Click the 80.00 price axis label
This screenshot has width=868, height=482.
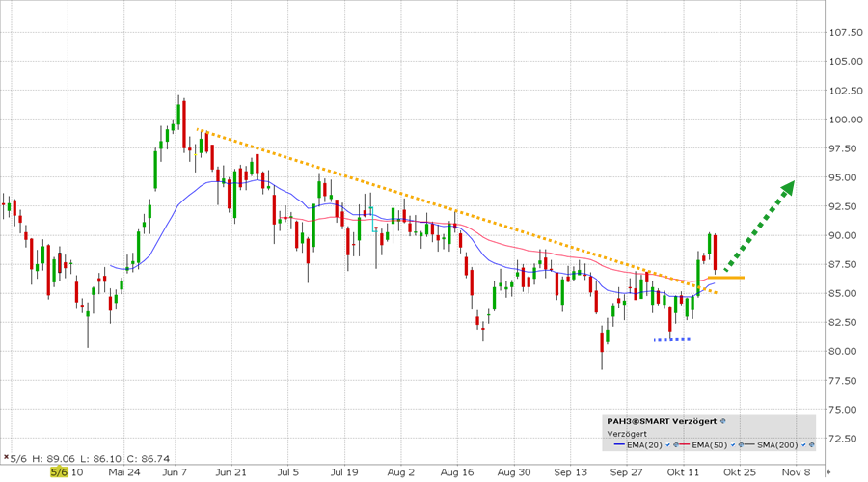(845, 352)
